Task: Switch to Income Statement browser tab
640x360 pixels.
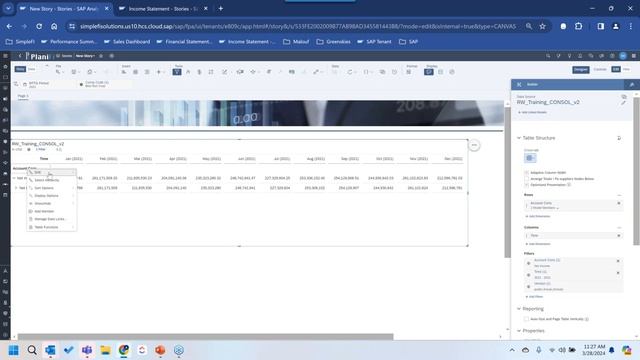Action: [x=163, y=9]
